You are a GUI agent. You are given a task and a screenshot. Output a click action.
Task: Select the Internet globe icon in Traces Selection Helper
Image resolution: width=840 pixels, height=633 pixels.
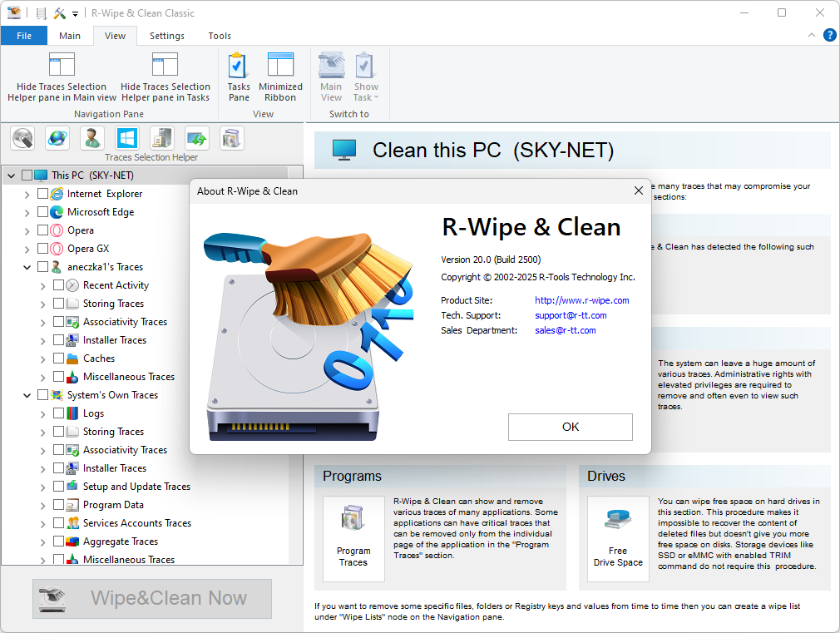(57, 138)
